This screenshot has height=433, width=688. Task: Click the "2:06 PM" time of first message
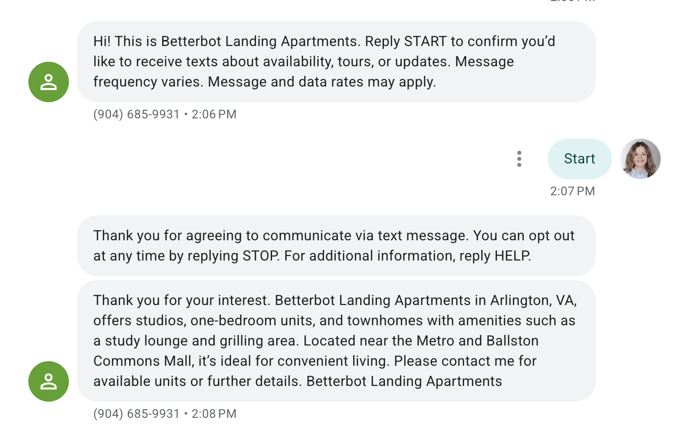[214, 115]
